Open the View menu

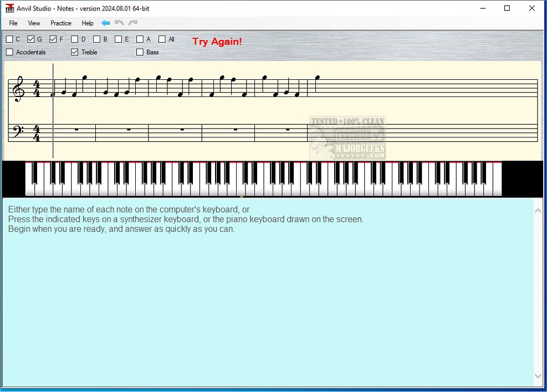(34, 23)
